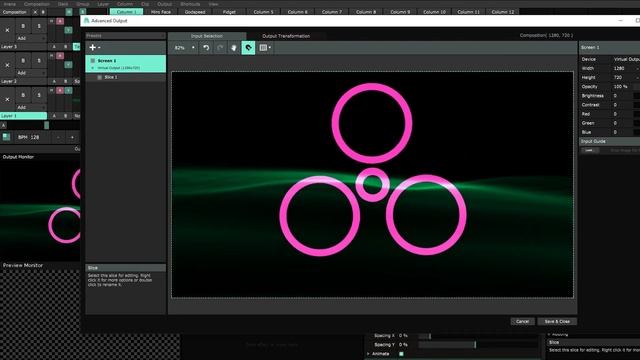Open the Arena menu
The width and height of the screenshot is (640, 360).
pyautogui.click(x=9, y=4)
